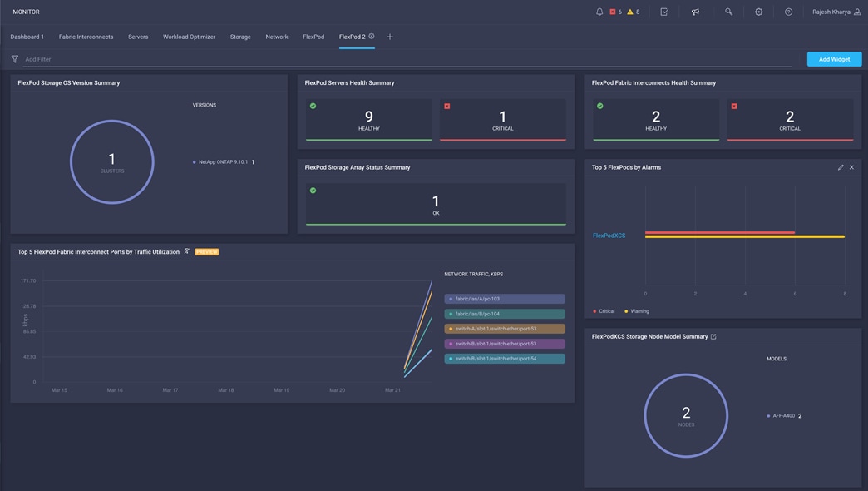Open the tasks checklist icon
This screenshot has height=491, width=868.
(664, 12)
